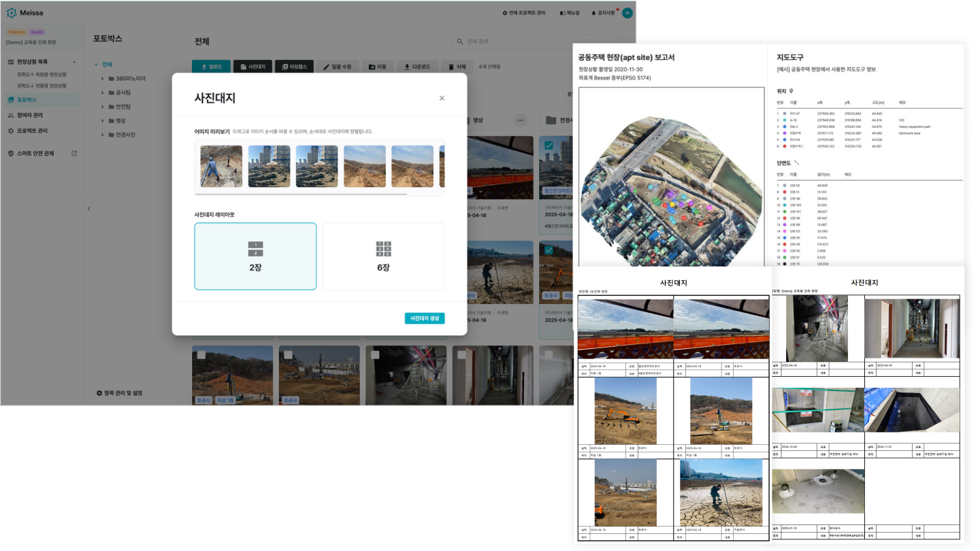Click the 이동 move button
980x551 pixels.
pyautogui.click(x=377, y=67)
